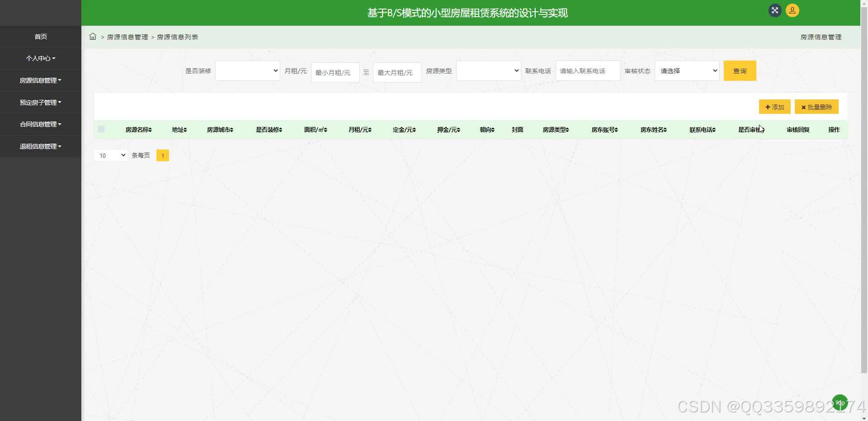Click the 查询 search button
This screenshot has width=868, height=421.
pyautogui.click(x=740, y=71)
